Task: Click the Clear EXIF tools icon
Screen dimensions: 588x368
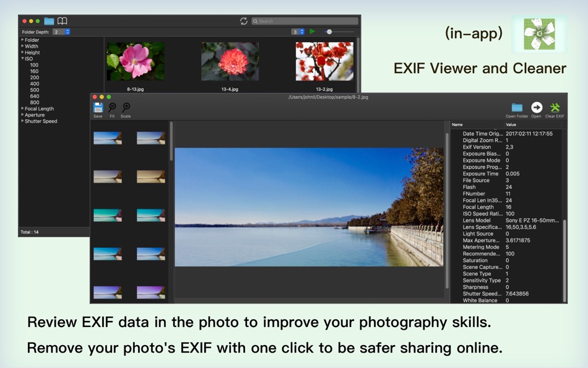Action: point(555,107)
